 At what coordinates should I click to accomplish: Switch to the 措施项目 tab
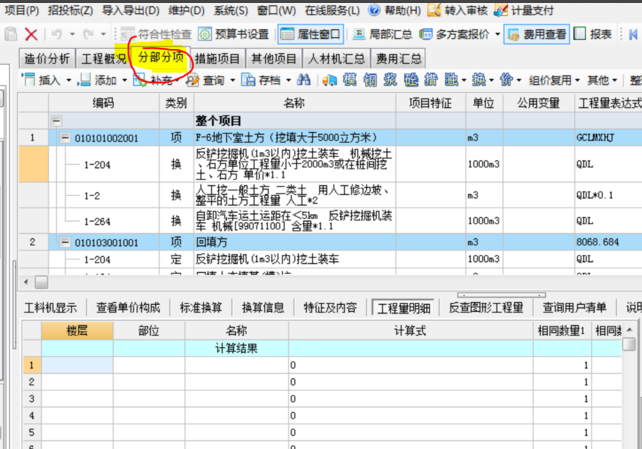[217, 58]
